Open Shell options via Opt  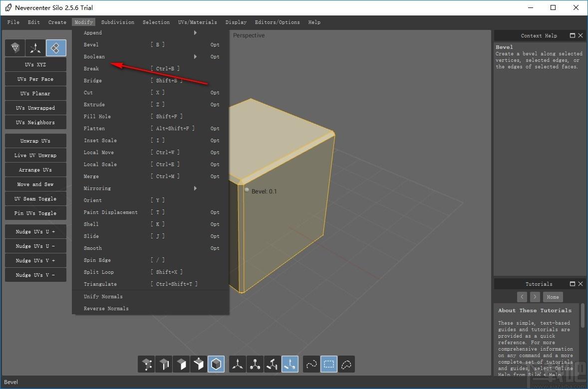[215, 224]
